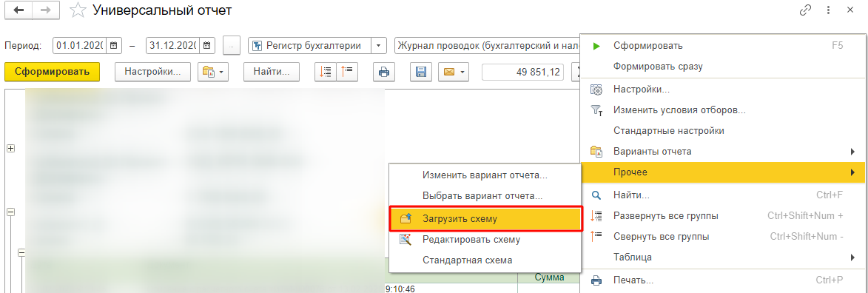Select Развернуть все группы menu item
Image resolution: width=868 pixels, height=293 pixels.
pyautogui.click(x=722, y=215)
